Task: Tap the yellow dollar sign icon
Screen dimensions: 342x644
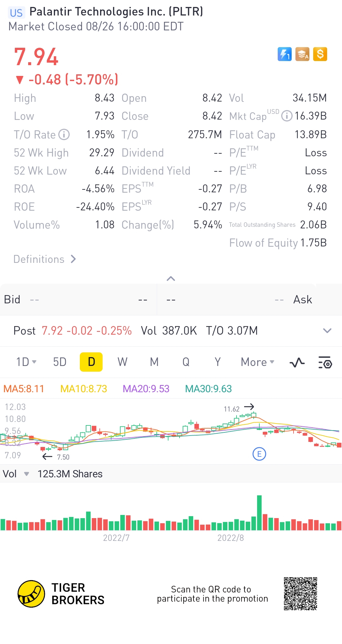Action: click(320, 54)
